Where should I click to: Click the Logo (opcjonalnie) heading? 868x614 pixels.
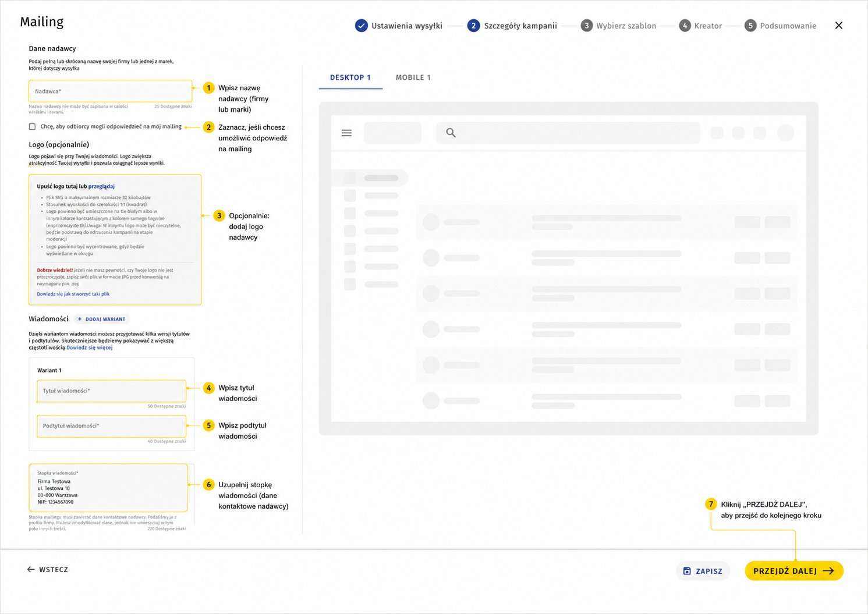(59, 145)
